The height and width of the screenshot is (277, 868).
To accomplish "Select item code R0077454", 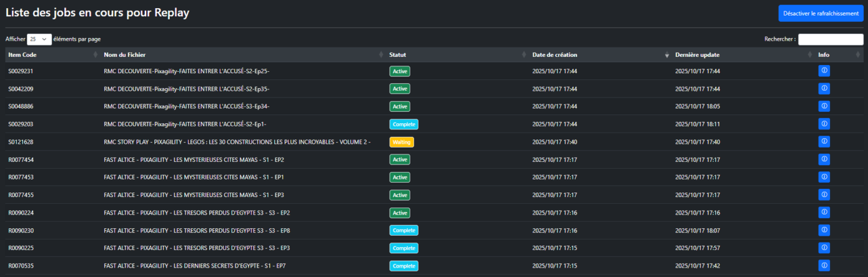I will tap(21, 159).
